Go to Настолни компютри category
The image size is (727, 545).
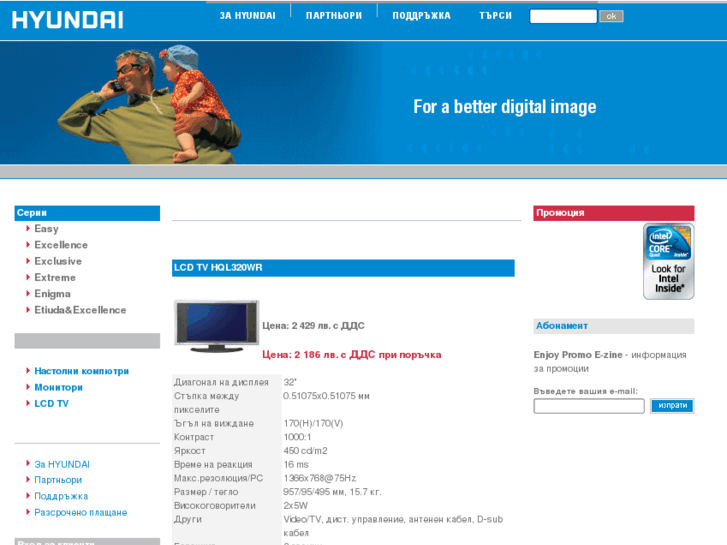[x=82, y=371]
